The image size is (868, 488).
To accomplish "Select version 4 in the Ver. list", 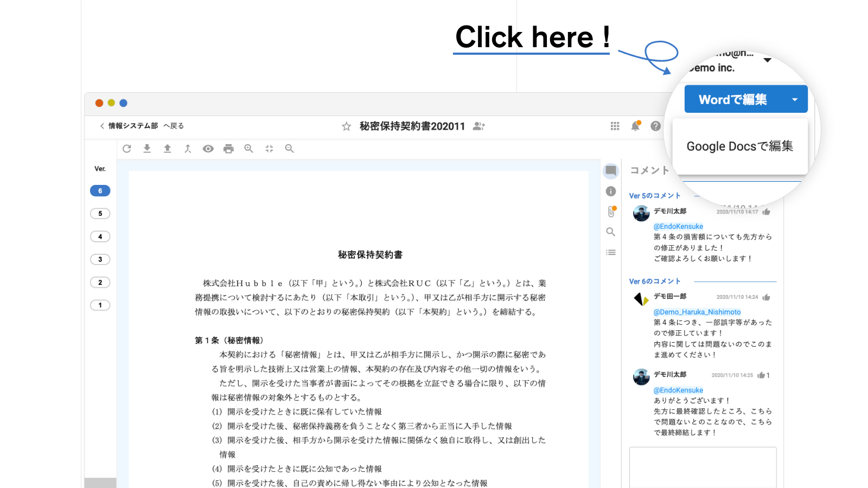I will pos(100,236).
